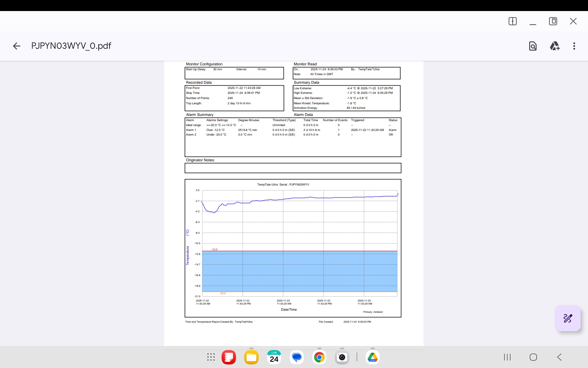Toggle split-screen window mode icon
The height and width of the screenshot is (368, 588).
click(512, 21)
